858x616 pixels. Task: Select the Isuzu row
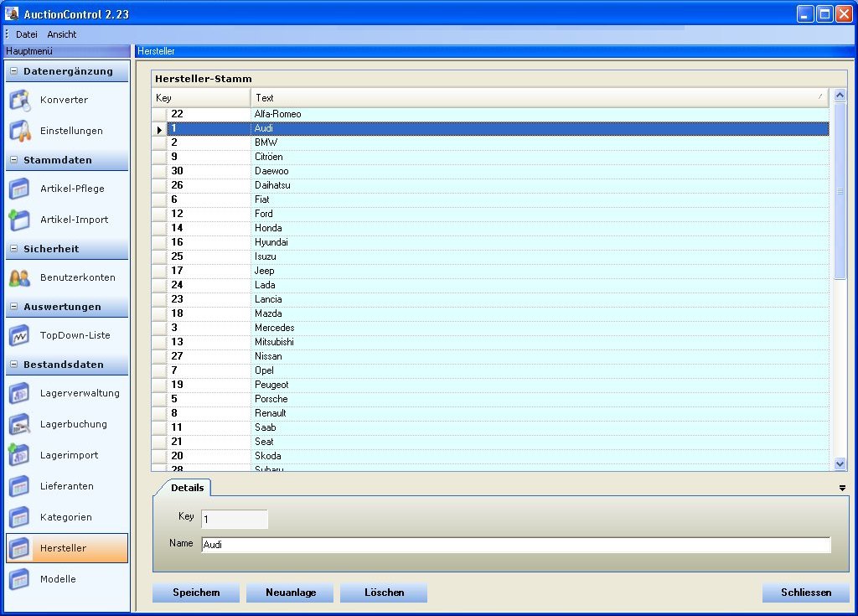click(x=490, y=256)
